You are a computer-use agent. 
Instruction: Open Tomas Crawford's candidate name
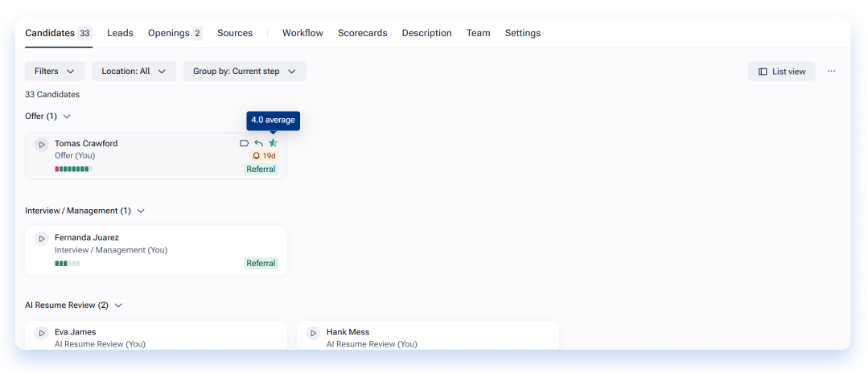coord(86,143)
